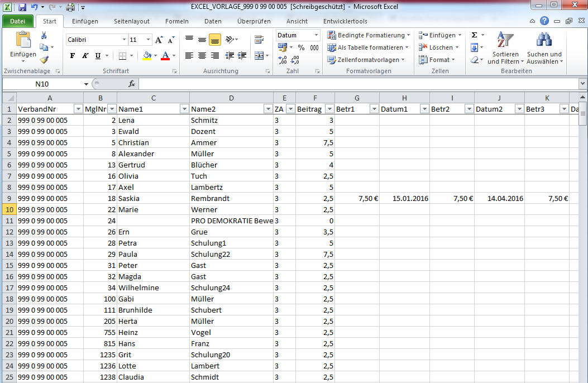
Task: Click the Cut scissors icon
Action: tap(44, 35)
